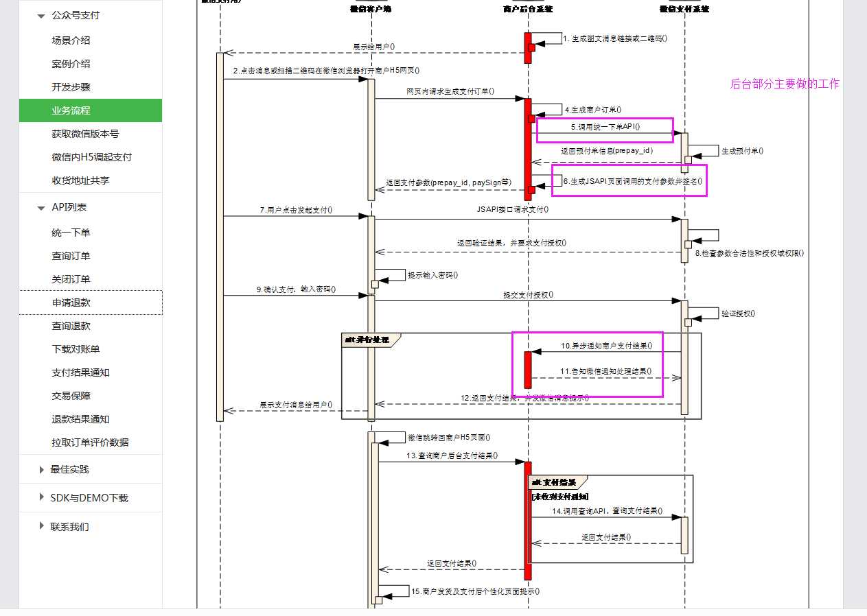Click the 验证授权() label
Screen dimensions: 867x616
pos(739,313)
